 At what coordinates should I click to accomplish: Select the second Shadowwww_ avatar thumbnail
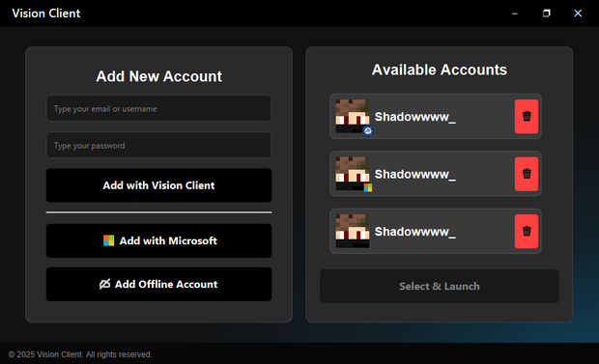coord(353,174)
